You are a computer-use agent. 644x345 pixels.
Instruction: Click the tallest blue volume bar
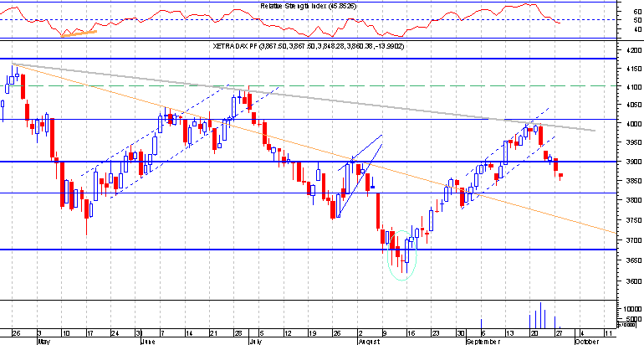point(540,315)
